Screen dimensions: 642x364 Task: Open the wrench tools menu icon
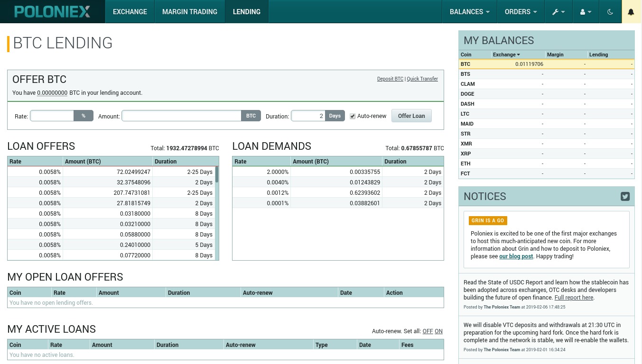tap(558, 11)
